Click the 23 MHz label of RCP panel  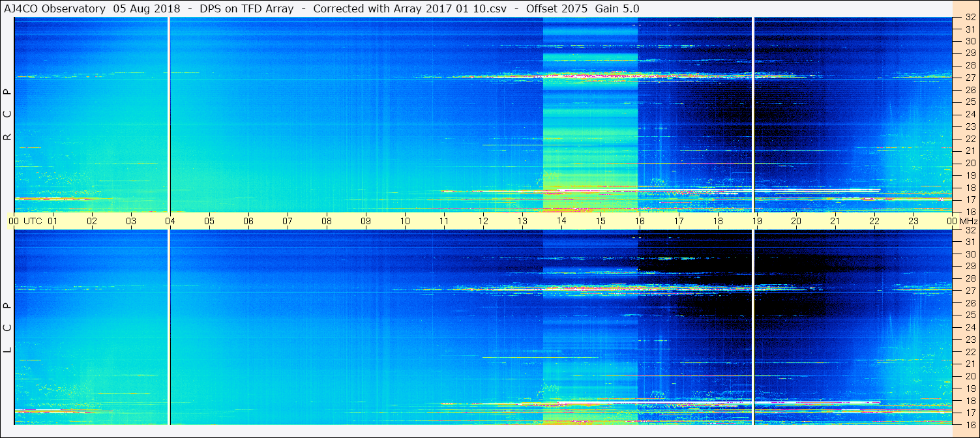coord(970,126)
